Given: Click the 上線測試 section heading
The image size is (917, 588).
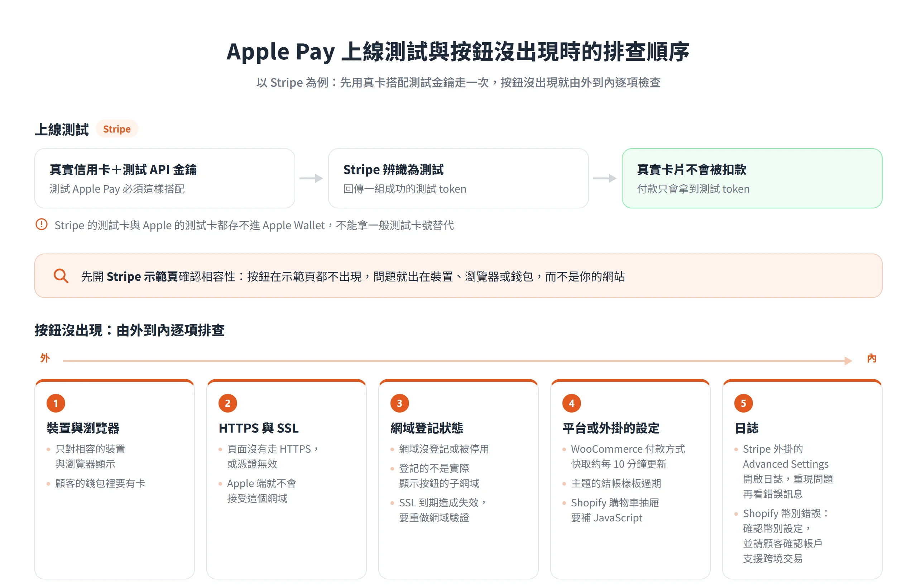Looking at the screenshot, I should (62, 129).
